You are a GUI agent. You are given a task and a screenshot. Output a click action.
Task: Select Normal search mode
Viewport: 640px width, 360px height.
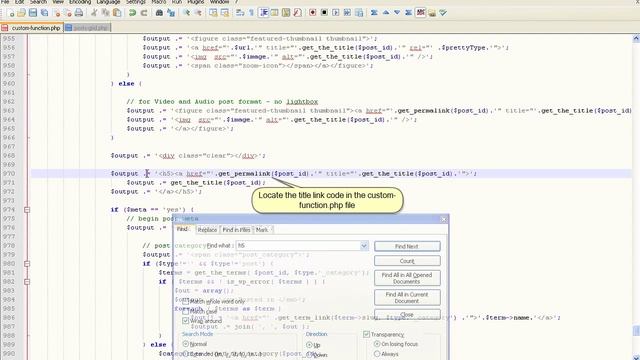tap(186, 344)
